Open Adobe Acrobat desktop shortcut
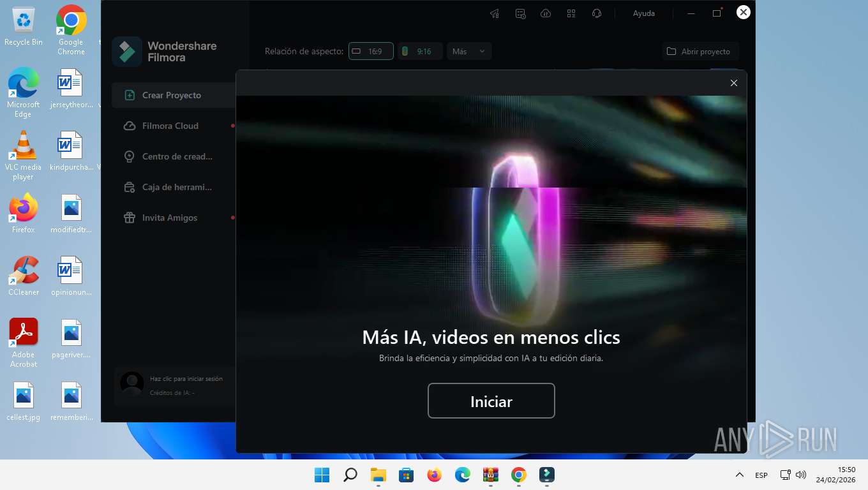868x490 pixels. tap(24, 343)
